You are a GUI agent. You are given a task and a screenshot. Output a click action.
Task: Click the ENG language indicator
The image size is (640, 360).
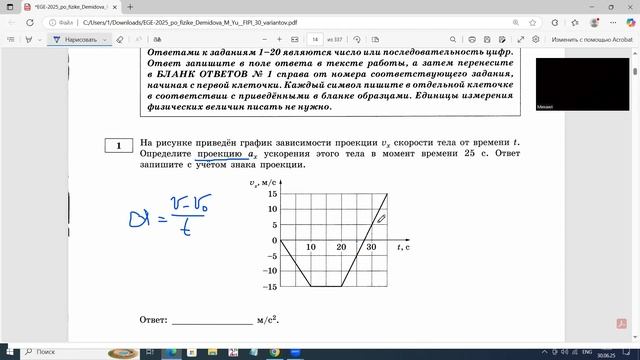click(587, 352)
